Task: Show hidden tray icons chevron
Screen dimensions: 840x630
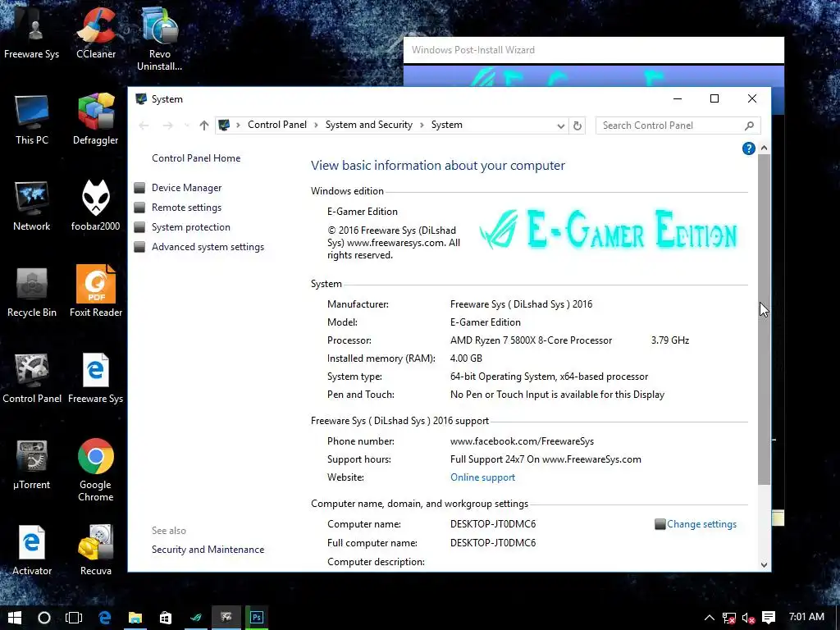Action: pos(709,618)
